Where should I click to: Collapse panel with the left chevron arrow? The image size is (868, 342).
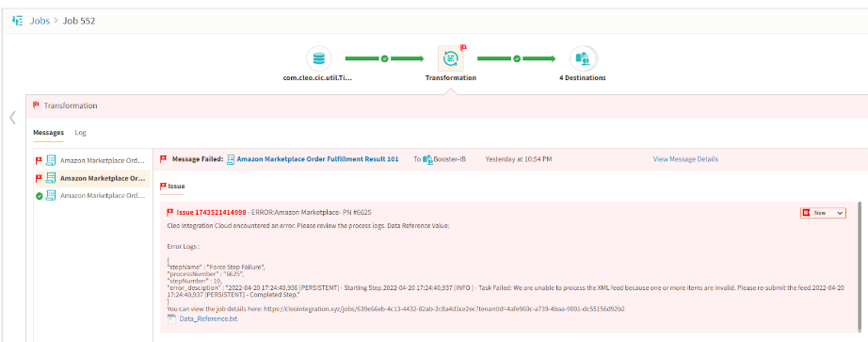tap(13, 118)
